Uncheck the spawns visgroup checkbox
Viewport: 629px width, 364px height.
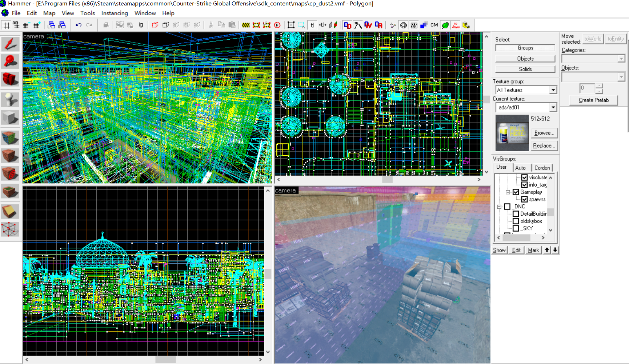coord(524,199)
